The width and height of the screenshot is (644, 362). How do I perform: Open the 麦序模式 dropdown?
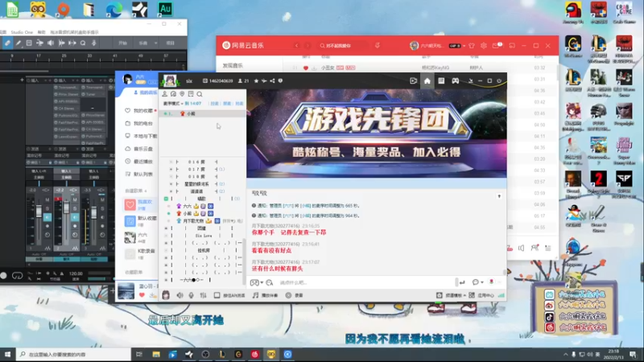click(172, 104)
